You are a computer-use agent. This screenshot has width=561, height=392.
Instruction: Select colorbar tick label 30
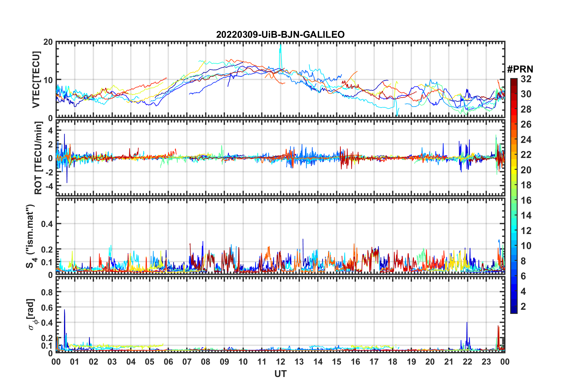[526, 94]
